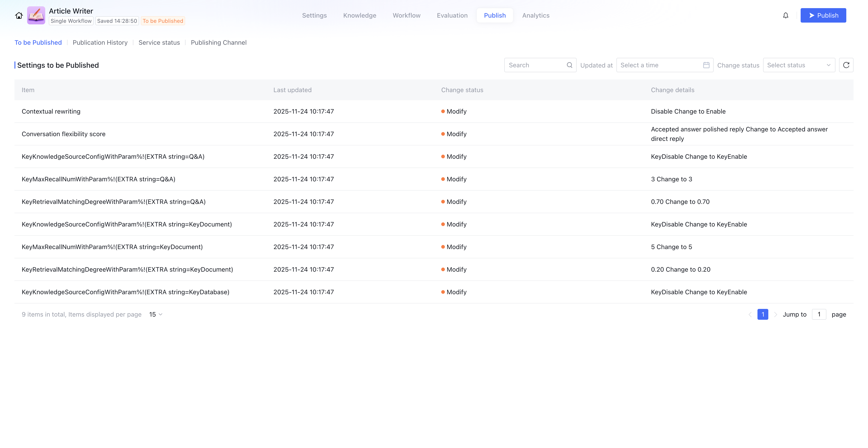Expand items per page dropdown

pyautogui.click(x=156, y=314)
